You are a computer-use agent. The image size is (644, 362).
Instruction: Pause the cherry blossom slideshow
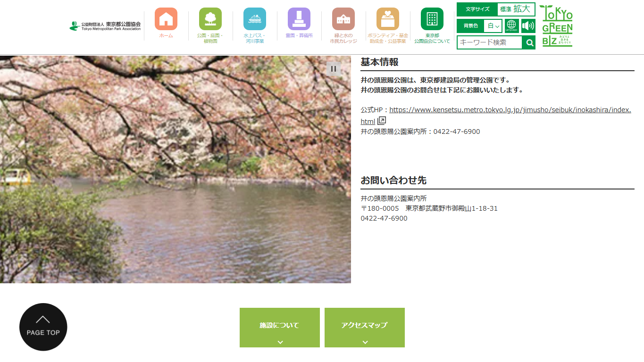point(334,69)
